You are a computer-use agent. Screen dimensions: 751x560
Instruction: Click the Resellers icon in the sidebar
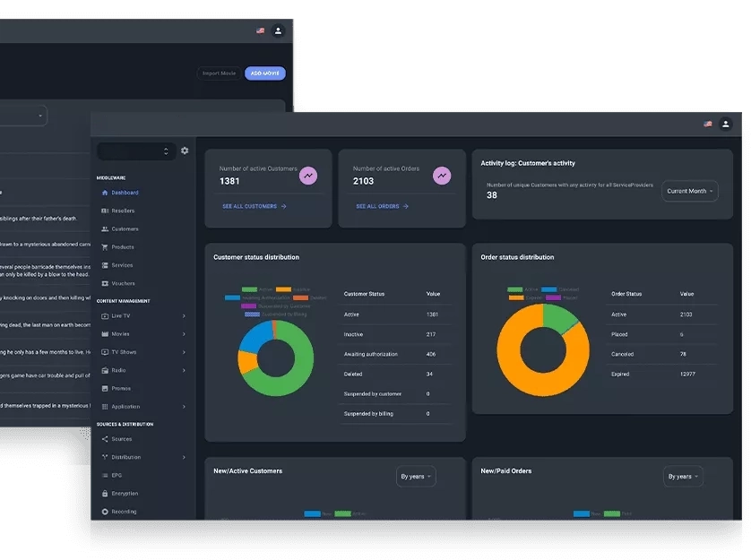point(105,211)
